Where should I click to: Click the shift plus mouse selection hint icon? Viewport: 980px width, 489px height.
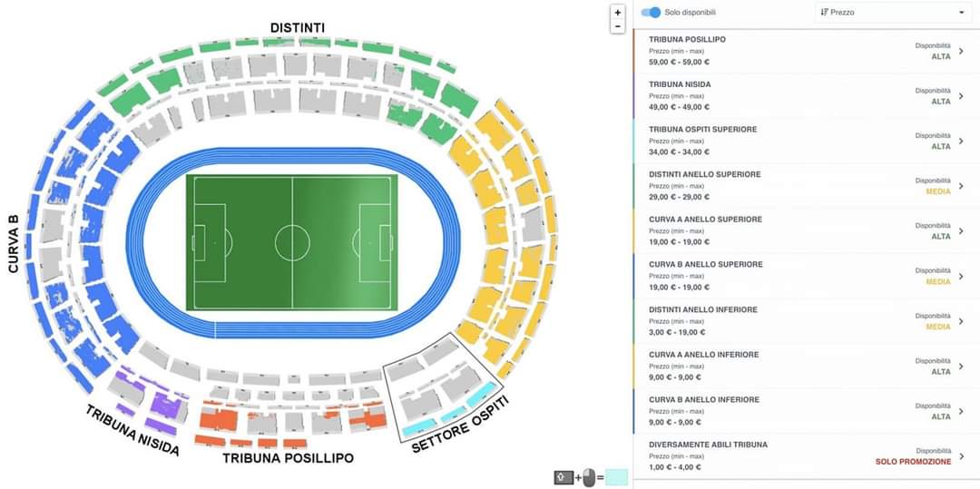[x=577, y=478]
